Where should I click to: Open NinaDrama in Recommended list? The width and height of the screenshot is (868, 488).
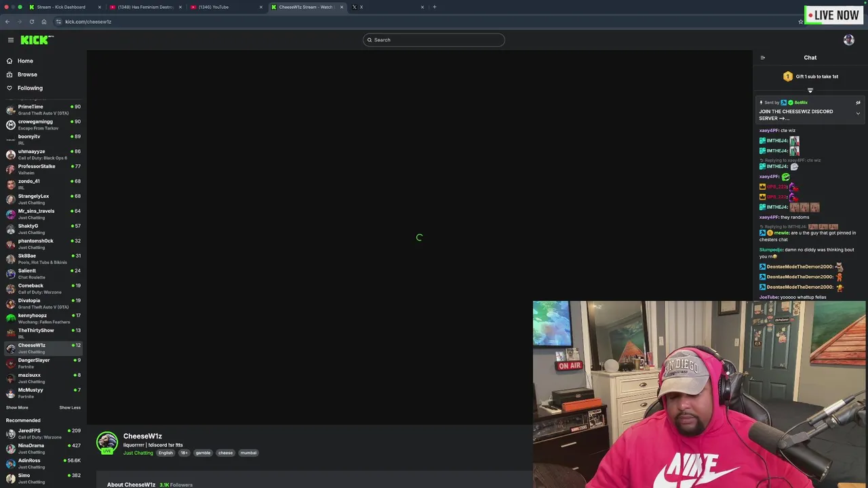point(43,449)
